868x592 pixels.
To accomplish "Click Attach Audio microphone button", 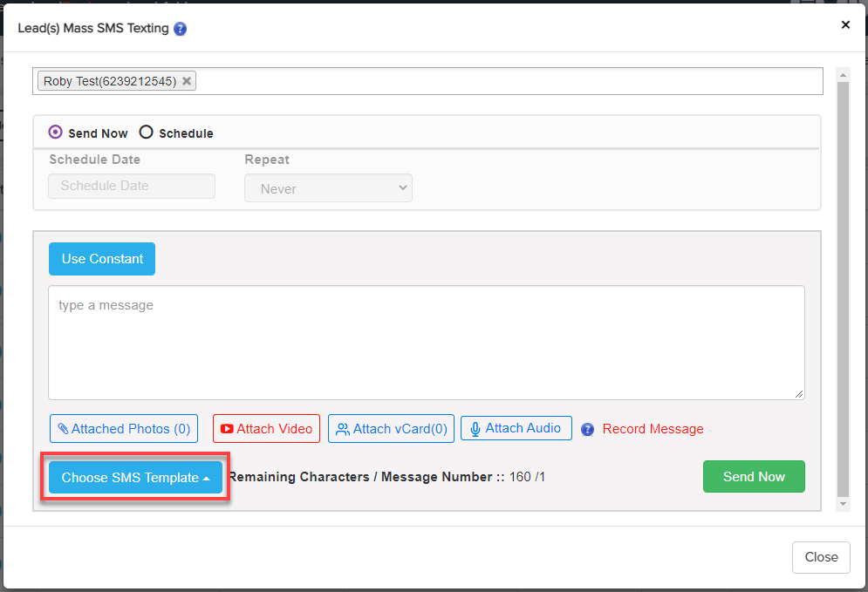I will coord(516,428).
